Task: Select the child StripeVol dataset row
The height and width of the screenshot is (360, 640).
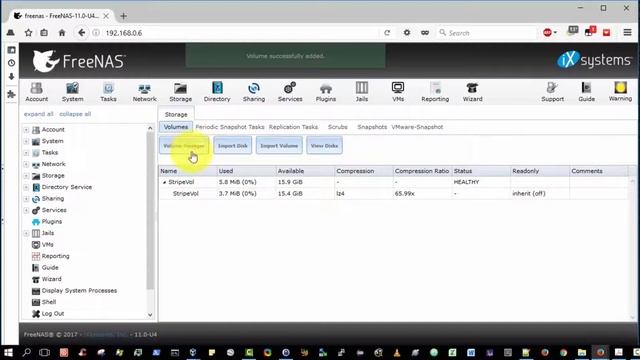Action: pyautogui.click(x=393, y=193)
